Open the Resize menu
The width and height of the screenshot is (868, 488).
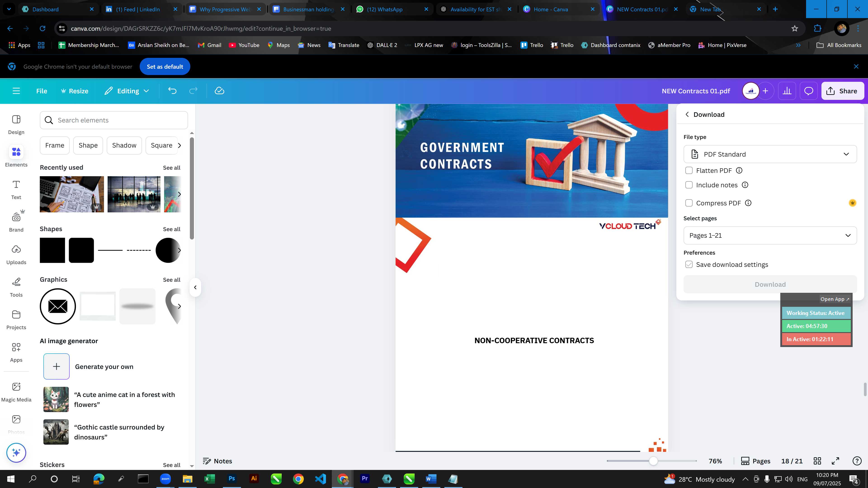(74, 91)
